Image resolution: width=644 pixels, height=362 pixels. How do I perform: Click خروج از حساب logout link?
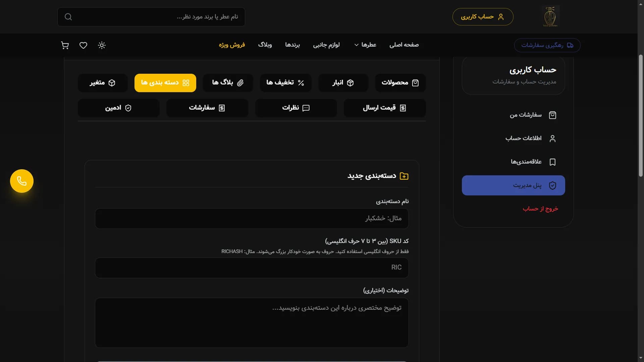coord(540,209)
